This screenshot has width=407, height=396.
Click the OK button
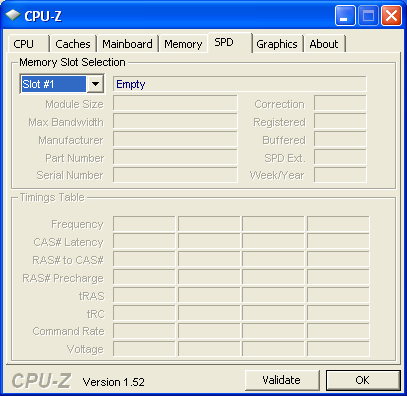point(363,380)
